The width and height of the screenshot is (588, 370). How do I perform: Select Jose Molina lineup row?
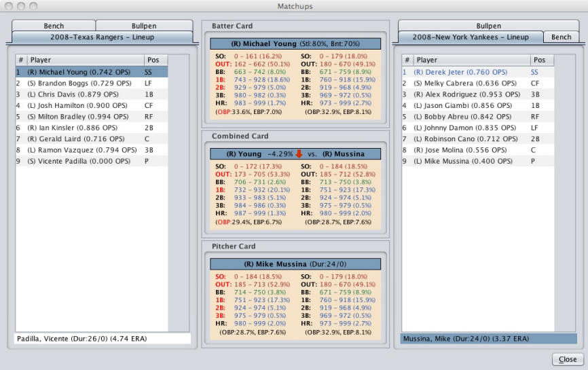click(478, 150)
